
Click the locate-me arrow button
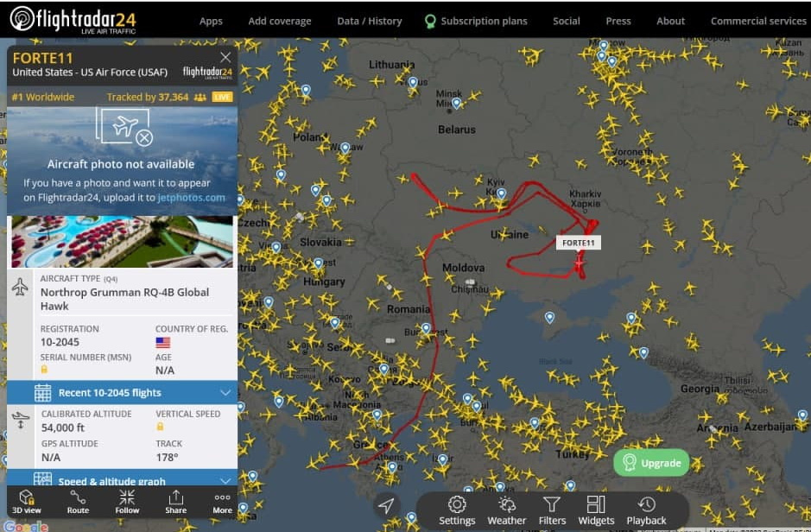(x=386, y=505)
